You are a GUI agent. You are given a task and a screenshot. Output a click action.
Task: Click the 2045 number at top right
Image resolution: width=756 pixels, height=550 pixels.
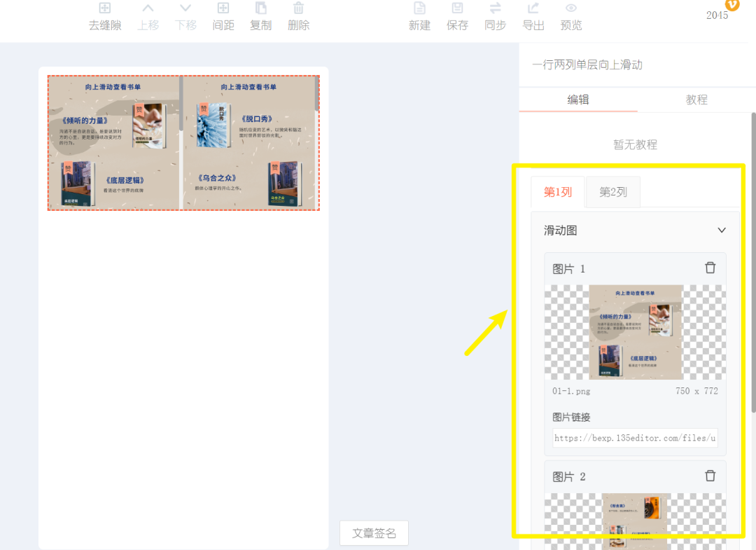717,15
